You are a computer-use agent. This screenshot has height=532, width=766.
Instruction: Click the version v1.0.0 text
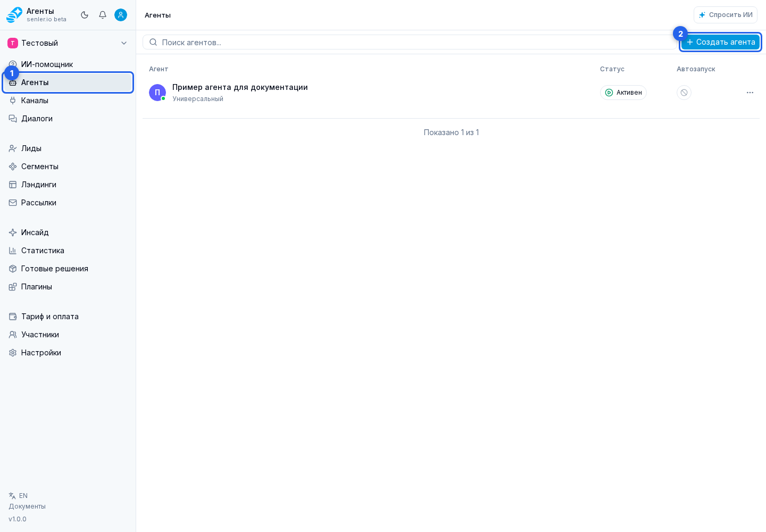pos(18,519)
